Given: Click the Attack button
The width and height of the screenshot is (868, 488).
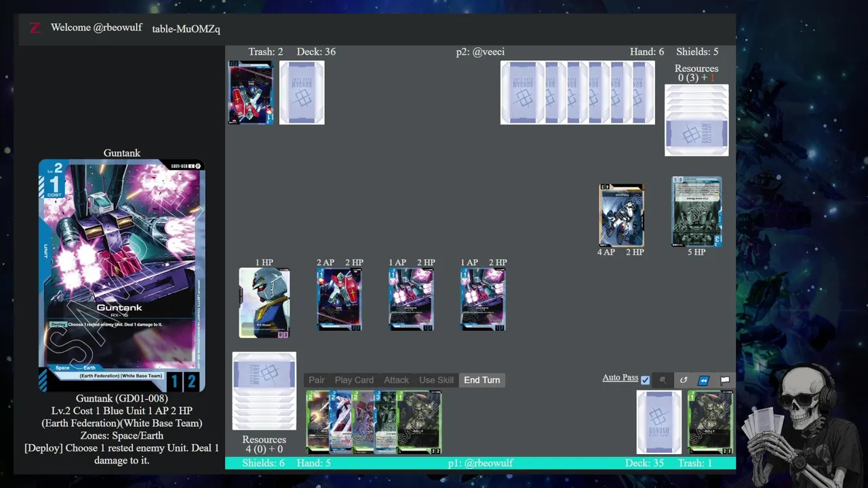Looking at the screenshot, I should [397, 380].
